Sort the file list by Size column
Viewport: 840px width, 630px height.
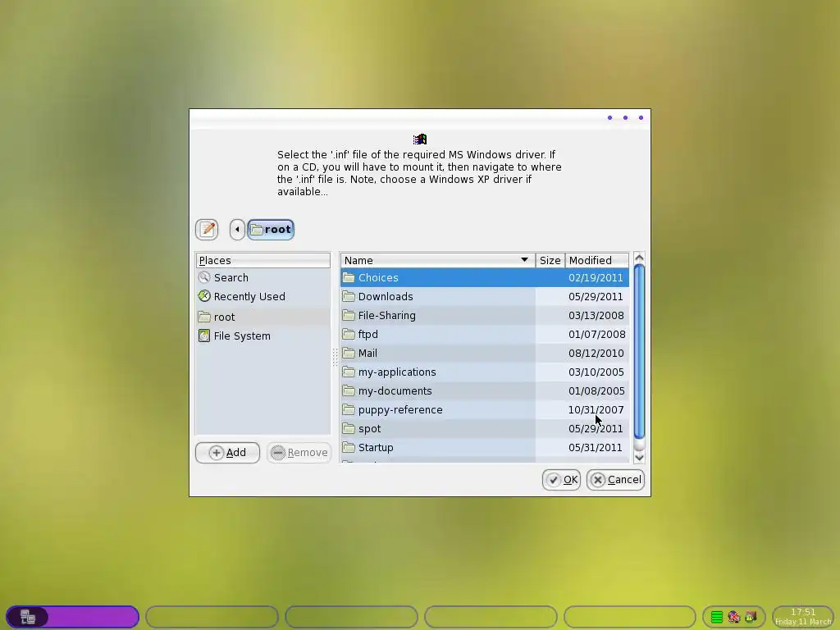pyautogui.click(x=550, y=260)
